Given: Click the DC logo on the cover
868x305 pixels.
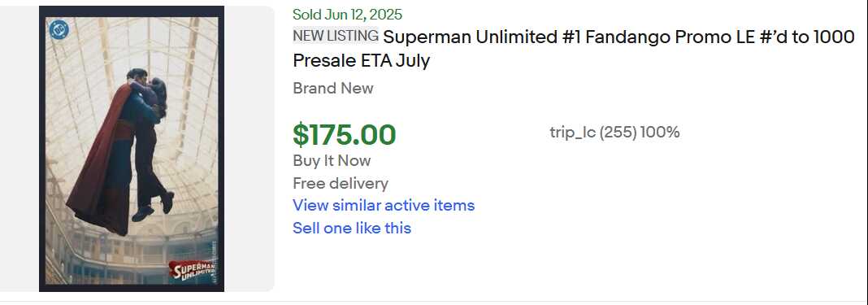Looking at the screenshot, I should [59, 30].
